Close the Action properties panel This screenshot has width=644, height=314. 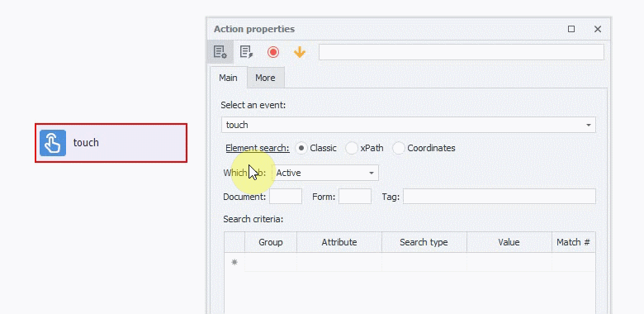point(598,29)
